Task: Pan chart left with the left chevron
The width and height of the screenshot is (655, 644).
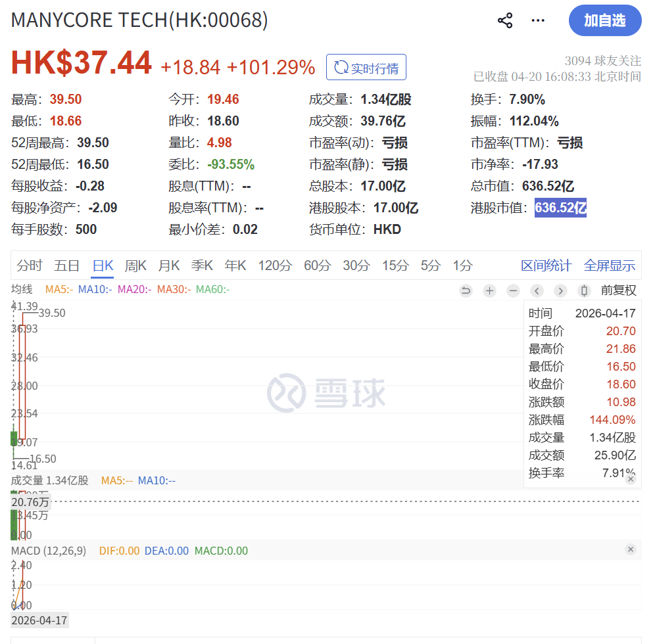Action: click(x=537, y=290)
